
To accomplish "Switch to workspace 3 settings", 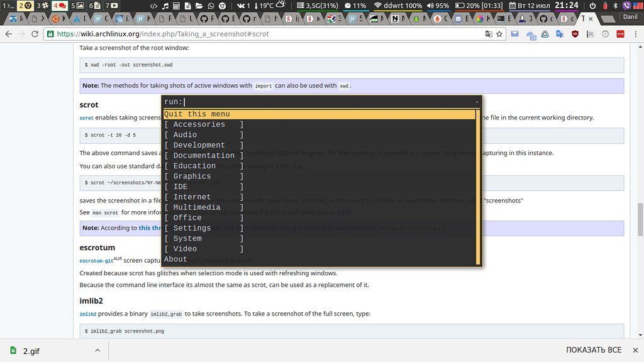I will 42,5.
